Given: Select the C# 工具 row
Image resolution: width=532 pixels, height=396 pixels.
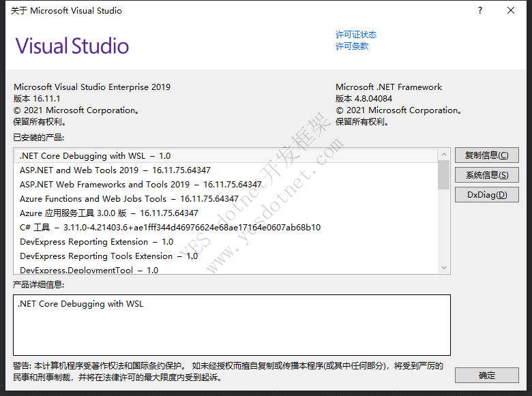Looking at the screenshot, I should tap(226, 227).
